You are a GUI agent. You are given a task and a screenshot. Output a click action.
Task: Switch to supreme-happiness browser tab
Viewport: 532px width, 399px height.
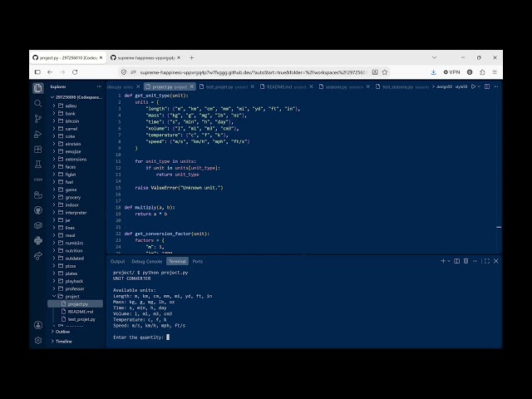pyautogui.click(x=145, y=57)
